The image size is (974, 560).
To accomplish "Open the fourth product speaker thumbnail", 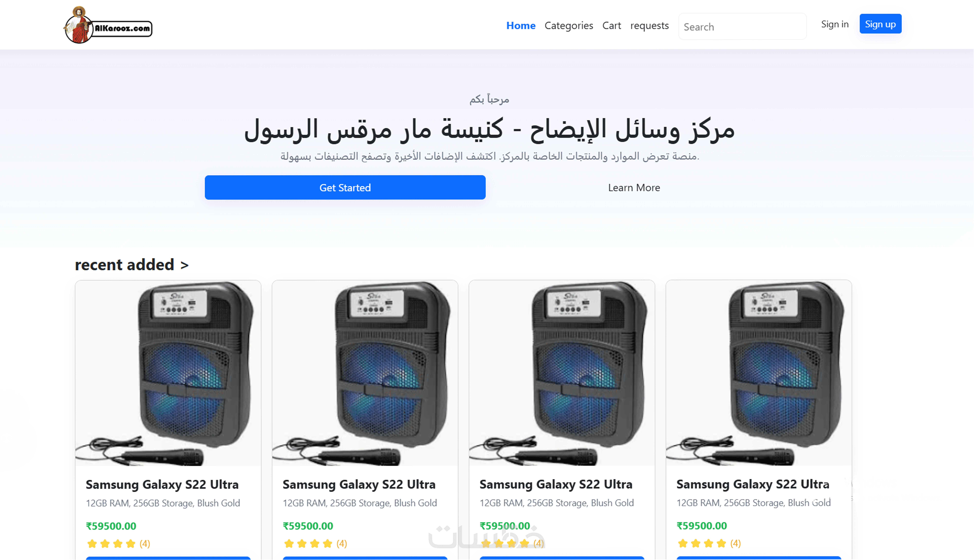I will (x=759, y=373).
